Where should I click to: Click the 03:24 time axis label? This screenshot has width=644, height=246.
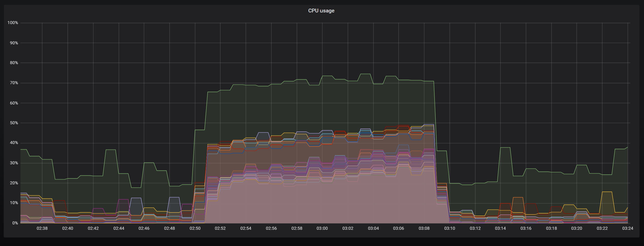[628, 228]
